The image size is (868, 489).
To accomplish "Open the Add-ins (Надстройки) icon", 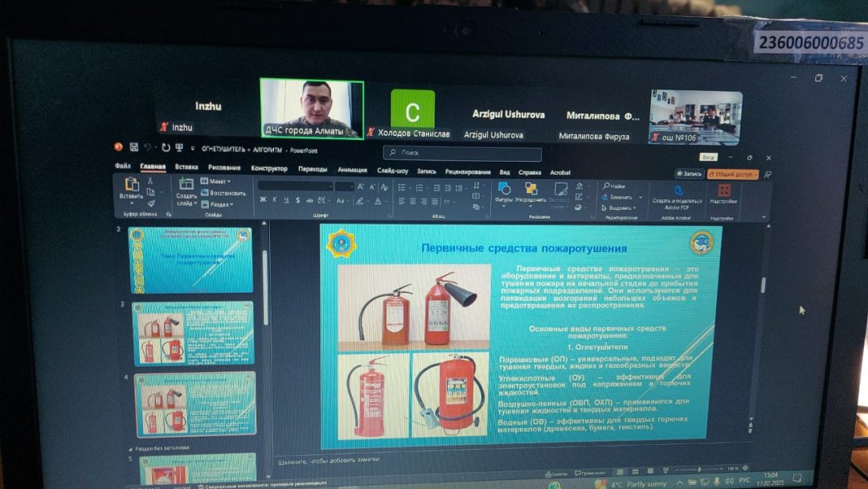I will [x=724, y=191].
